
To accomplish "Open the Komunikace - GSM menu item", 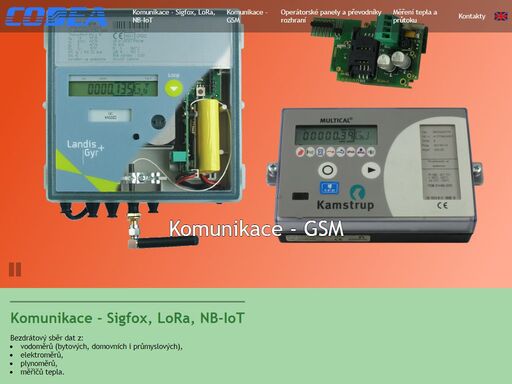I will pyautogui.click(x=247, y=16).
